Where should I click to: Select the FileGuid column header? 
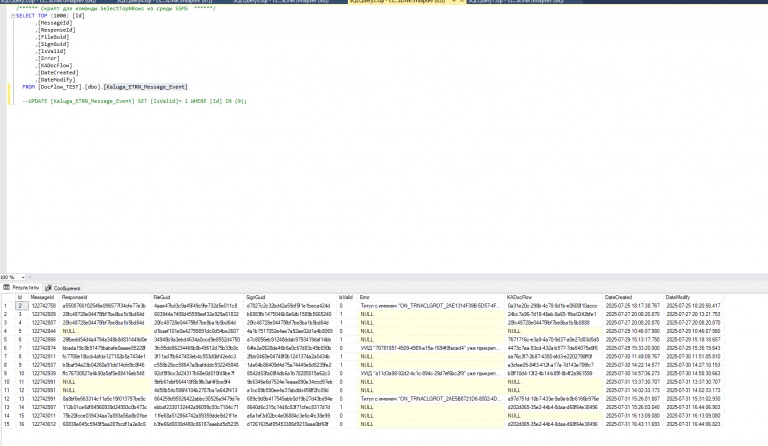[198, 297]
